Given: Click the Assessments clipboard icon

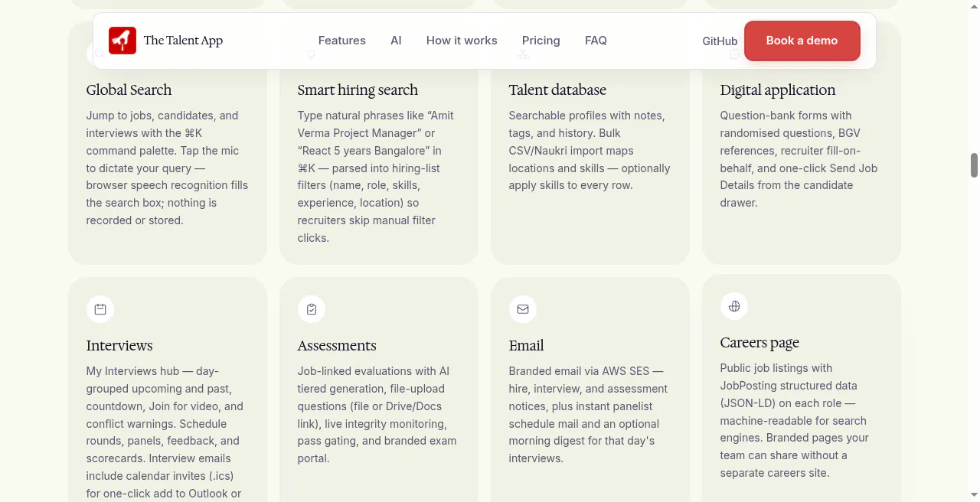Looking at the screenshot, I should click(312, 309).
